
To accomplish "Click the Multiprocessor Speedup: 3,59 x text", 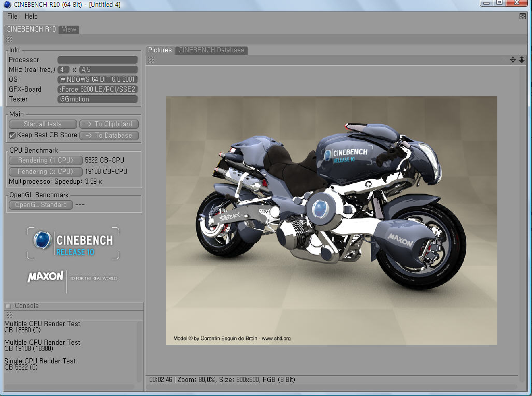I will (55, 181).
